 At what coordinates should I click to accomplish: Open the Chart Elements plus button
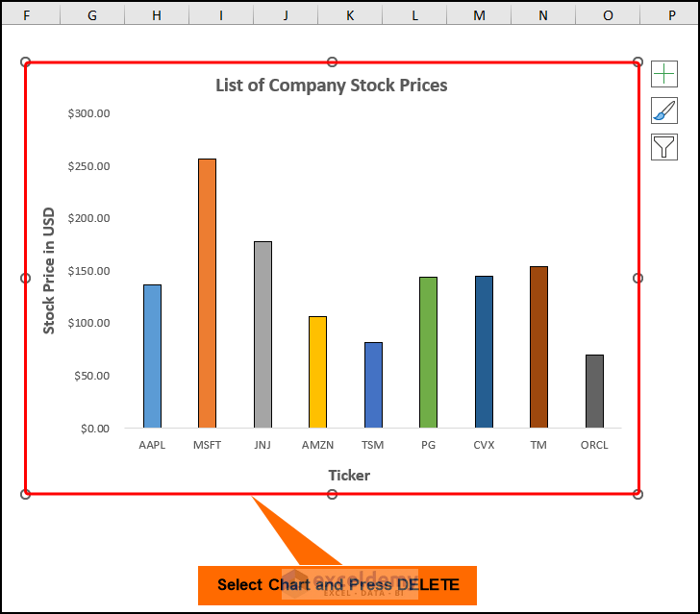click(x=663, y=74)
